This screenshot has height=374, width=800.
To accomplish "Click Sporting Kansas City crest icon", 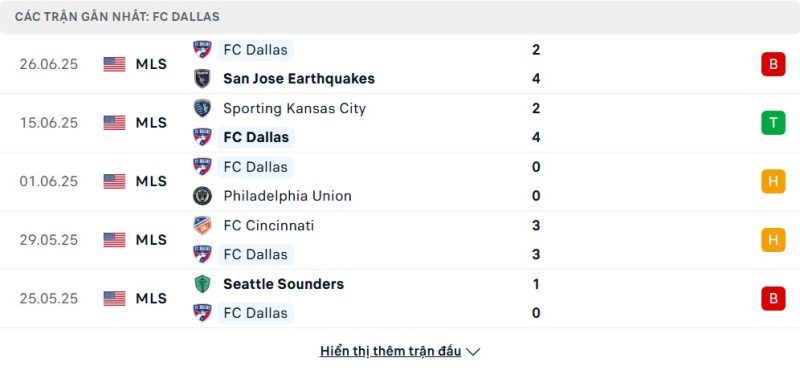I will [x=202, y=108].
